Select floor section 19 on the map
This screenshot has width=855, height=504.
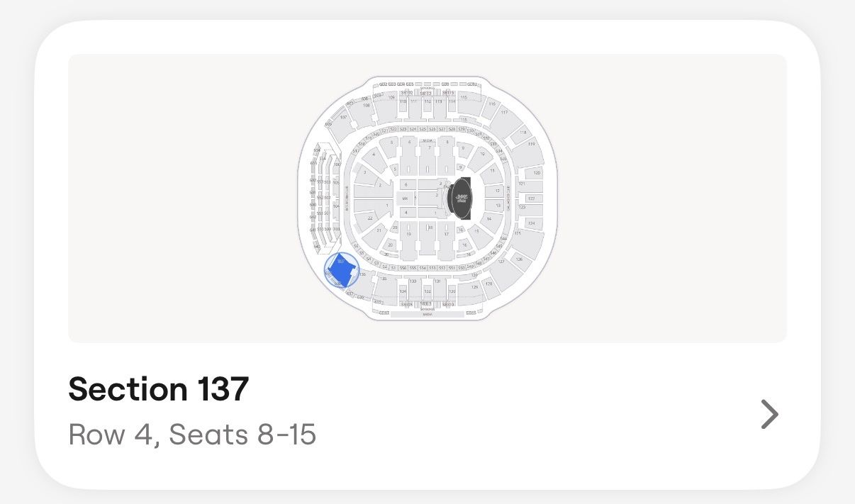[x=409, y=235]
